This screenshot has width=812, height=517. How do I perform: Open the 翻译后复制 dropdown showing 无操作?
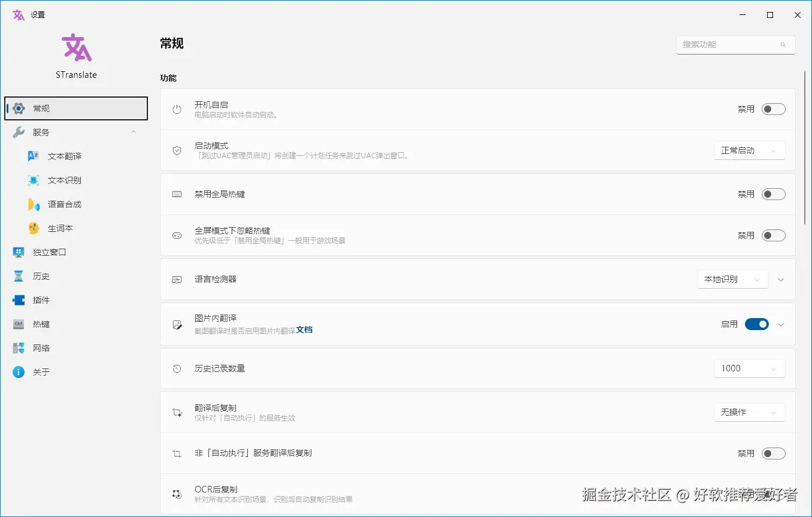[x=749, y=412]
